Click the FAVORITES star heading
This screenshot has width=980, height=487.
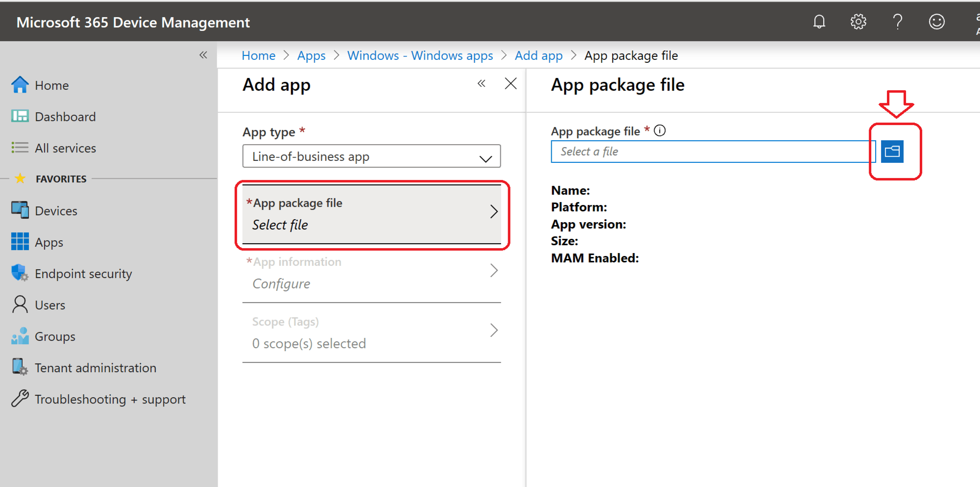coord(50,179)
